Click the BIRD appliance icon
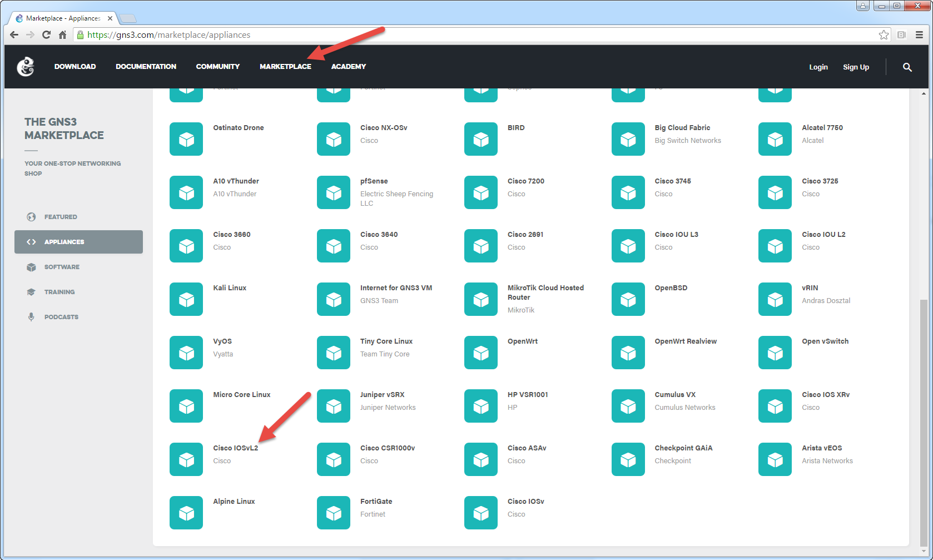The image size is (933, 560). (481, 139)
